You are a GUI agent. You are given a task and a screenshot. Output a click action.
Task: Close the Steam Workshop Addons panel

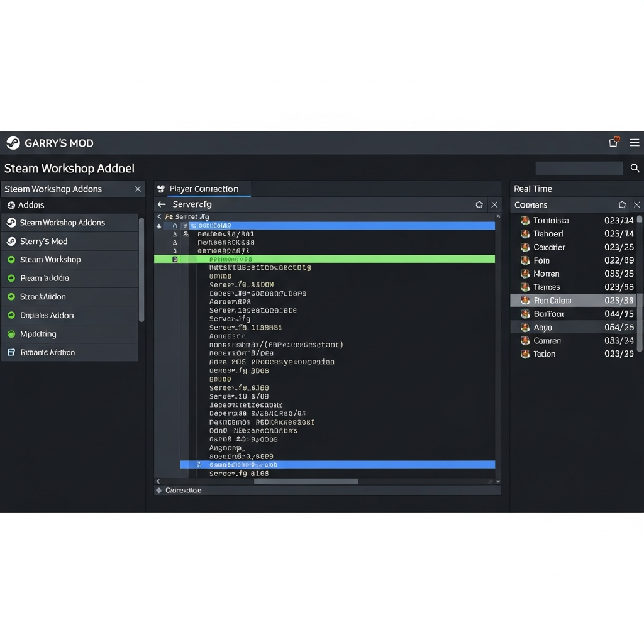tap(138, 189)
